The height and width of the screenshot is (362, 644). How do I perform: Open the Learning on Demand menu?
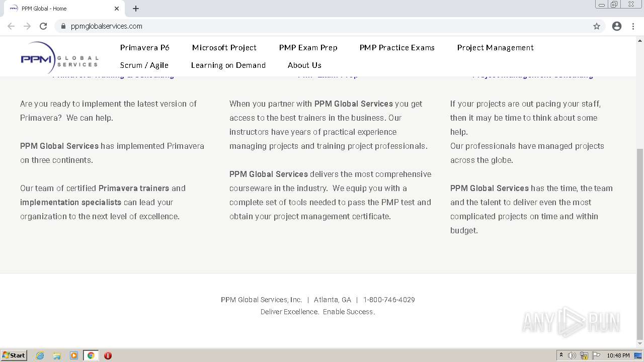click(x=228, y=65)
